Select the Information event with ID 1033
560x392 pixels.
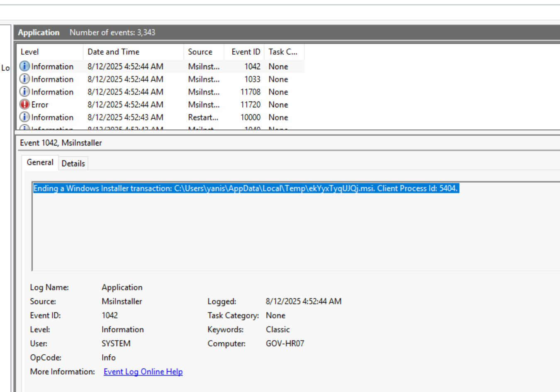(161, 79)
